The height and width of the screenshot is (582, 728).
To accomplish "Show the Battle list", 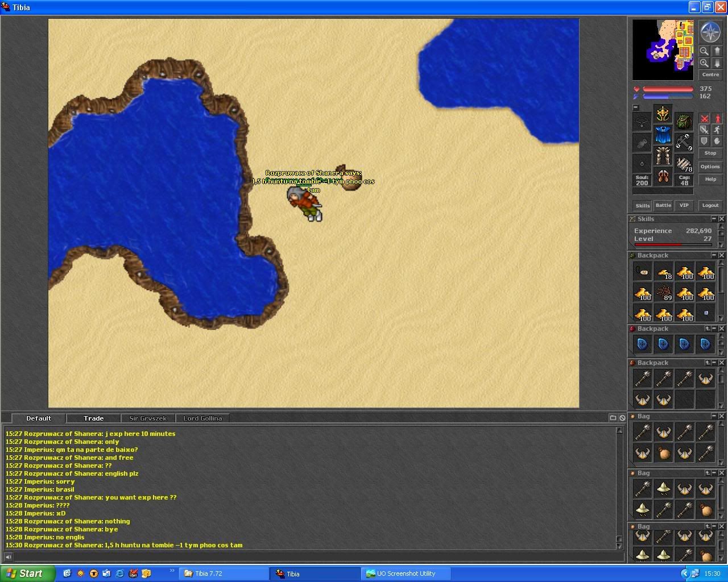I will 663,205.
